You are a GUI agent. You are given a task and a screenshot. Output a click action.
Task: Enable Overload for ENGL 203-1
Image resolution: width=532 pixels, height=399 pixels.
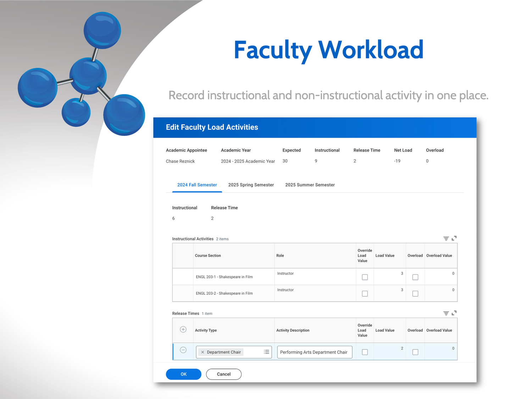tap(415, 277)
